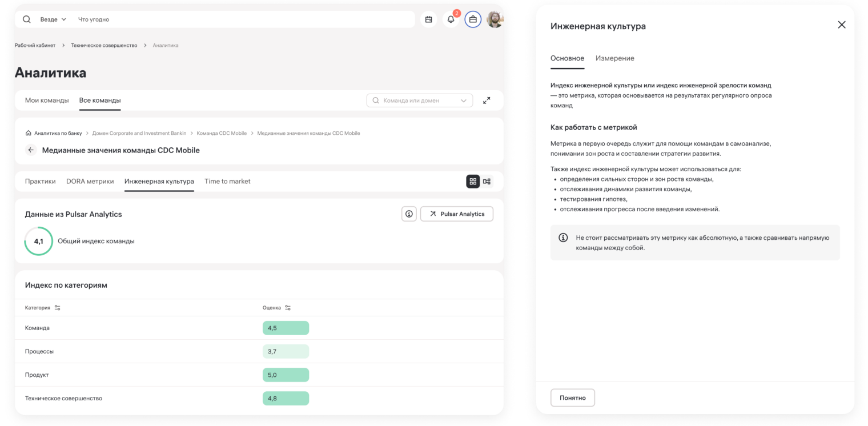Viewport: 868px width, 426px height.
Task: Toggle sorting on the Оценка column
Action: point(287,307)
